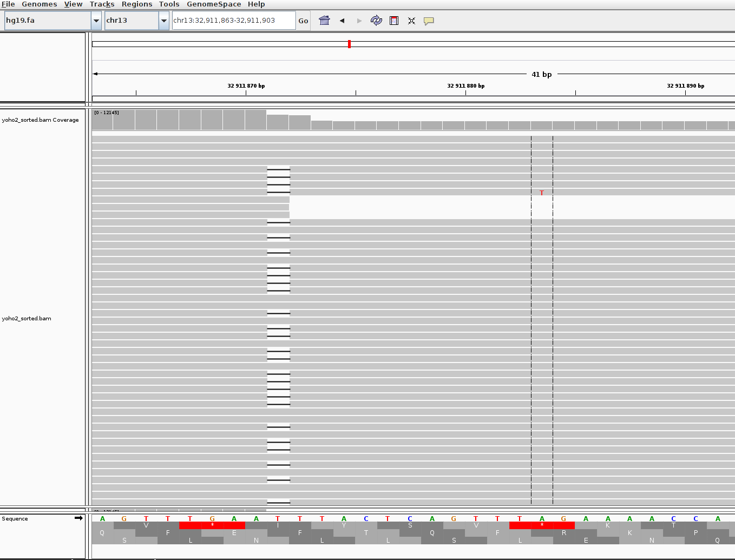Click the Define region of interest icon
The height and width of the screenshot is (560, 735).
[x=394, y=21]
